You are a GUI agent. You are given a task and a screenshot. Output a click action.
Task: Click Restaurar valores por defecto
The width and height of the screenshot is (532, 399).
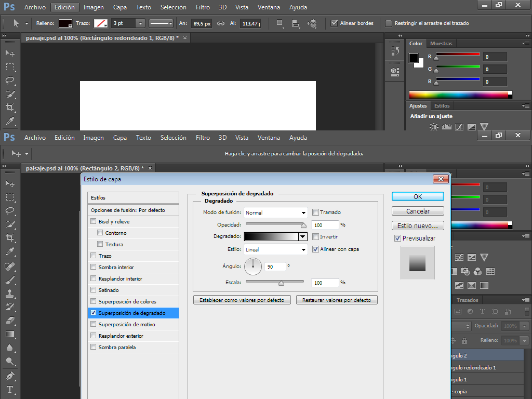tap(337, 300)
